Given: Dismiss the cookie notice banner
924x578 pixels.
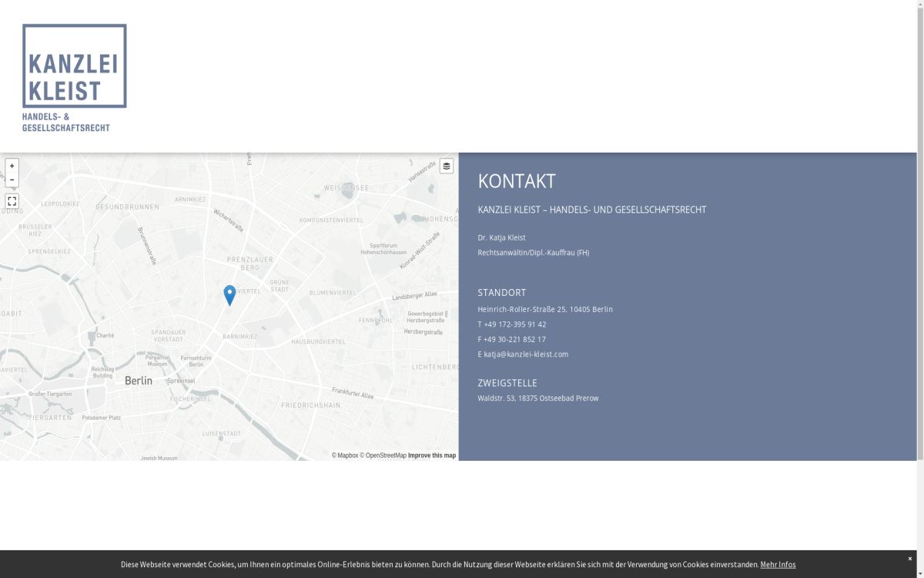Looking at the screenshot, I should 909,559.
